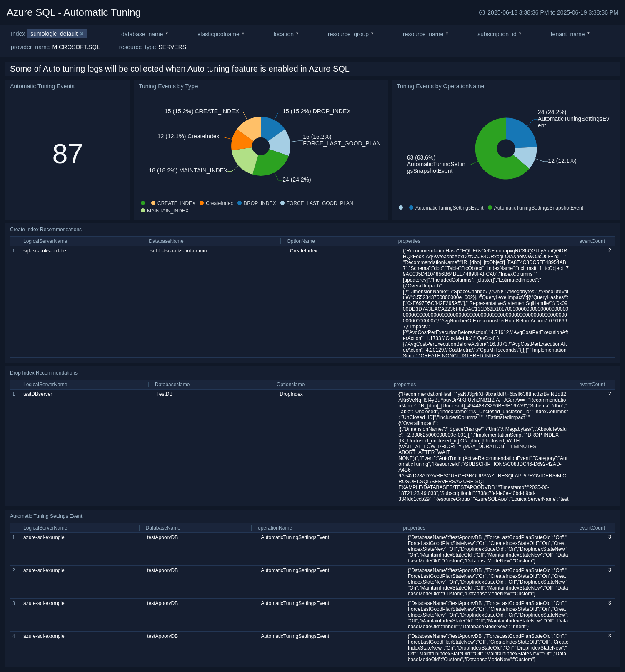Edit the elasticpoolname filter field

point(252,34)
